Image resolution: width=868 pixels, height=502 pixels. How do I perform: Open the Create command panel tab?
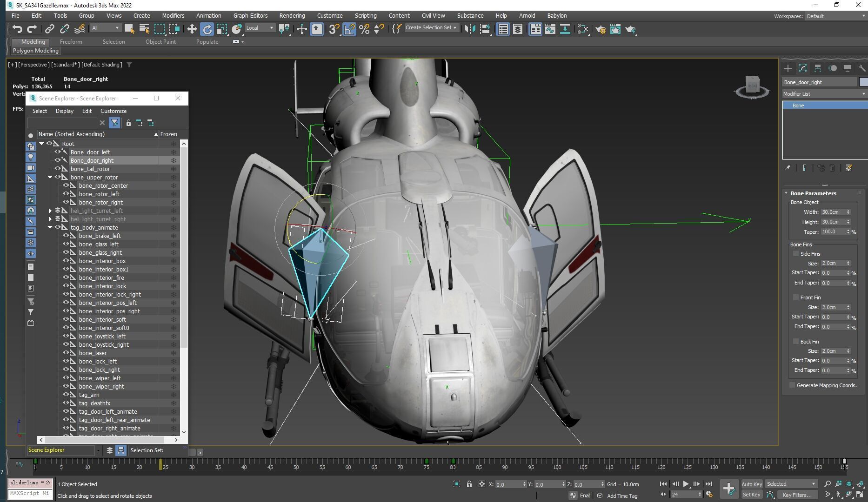[788, 68]
